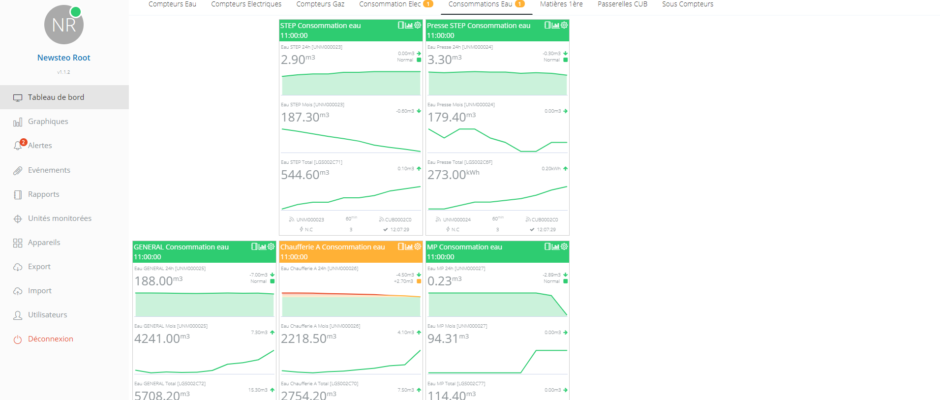Screen dimensions: 940x400
Task: Open report icon on GENERAL Consommation eau card
Action: 254,246
